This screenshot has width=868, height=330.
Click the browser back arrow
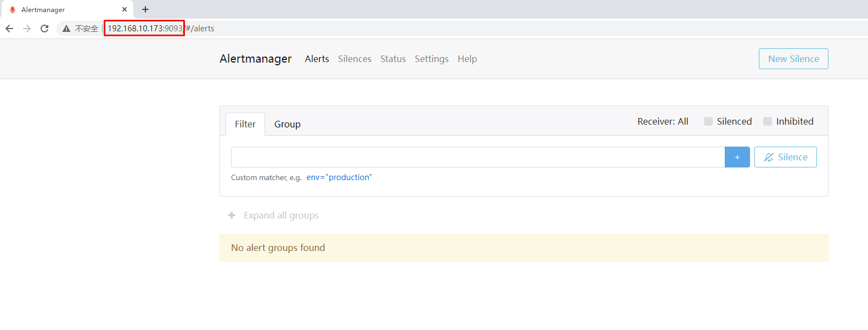click(9, 29)
